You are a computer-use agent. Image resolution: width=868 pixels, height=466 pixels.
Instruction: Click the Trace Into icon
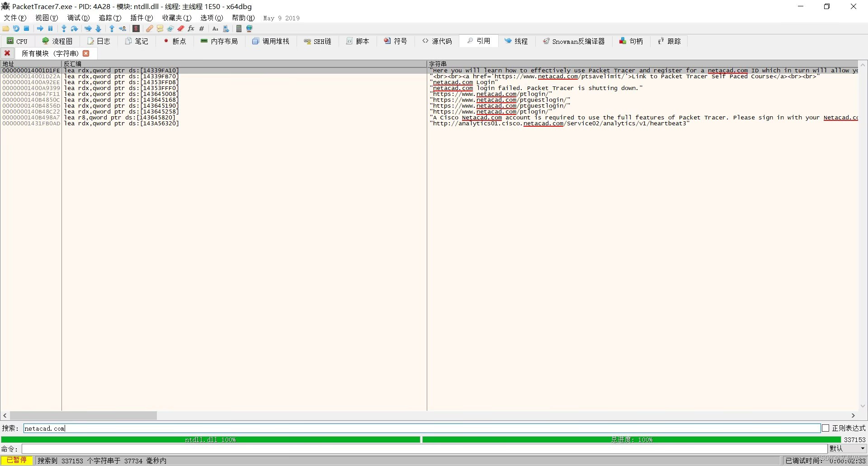88,29
